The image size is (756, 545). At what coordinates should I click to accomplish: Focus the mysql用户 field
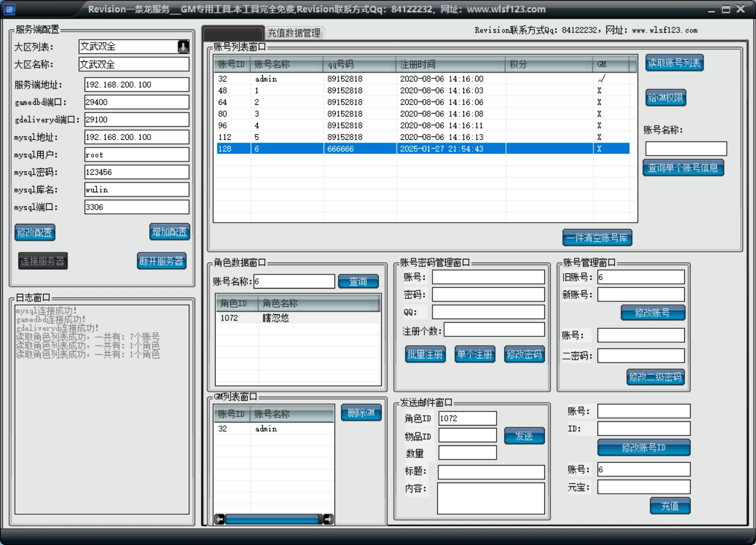click(137, 154)
